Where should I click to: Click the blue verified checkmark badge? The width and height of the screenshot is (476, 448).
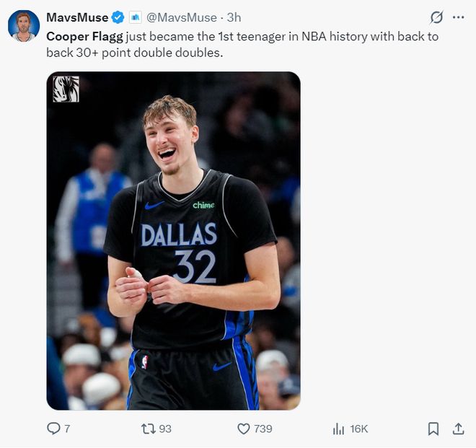pos(118,17)
